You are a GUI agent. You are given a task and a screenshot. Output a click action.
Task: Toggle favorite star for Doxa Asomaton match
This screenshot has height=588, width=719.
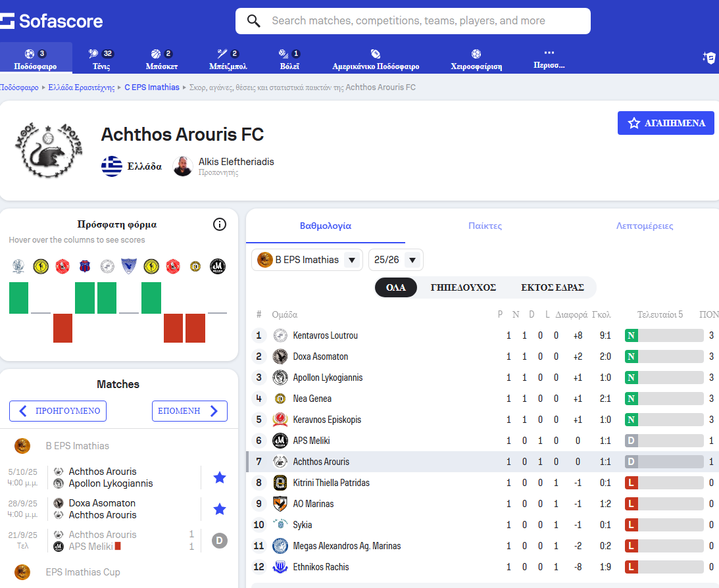[220, 508]
